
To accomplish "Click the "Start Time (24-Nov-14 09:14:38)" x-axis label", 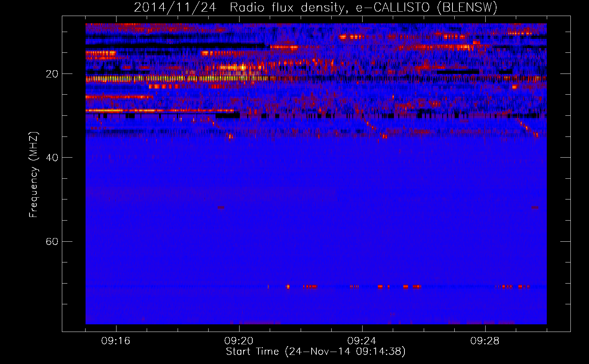I will coord(316,352).
